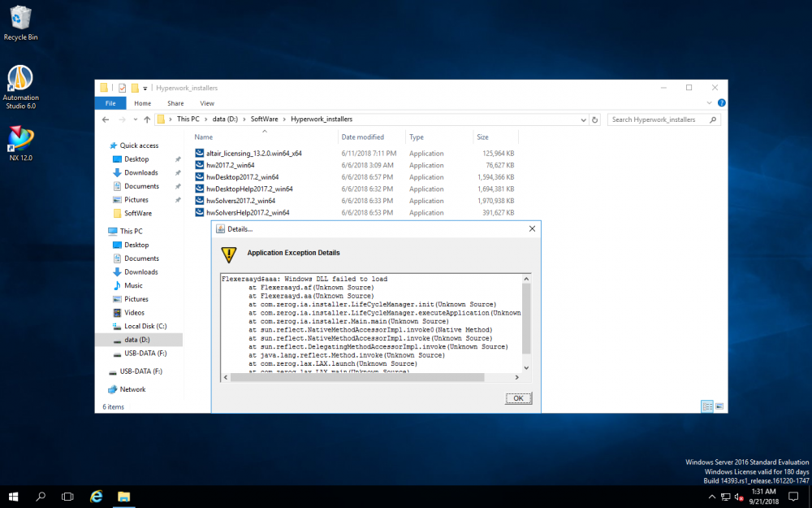Launch Internet Explorer from taskbar

coord(97,497)
